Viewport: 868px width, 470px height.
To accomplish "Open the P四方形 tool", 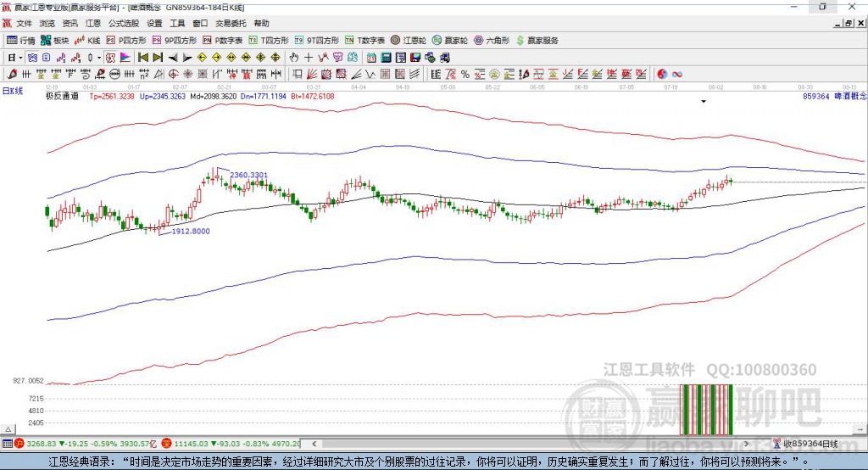I will click(126, 41).
